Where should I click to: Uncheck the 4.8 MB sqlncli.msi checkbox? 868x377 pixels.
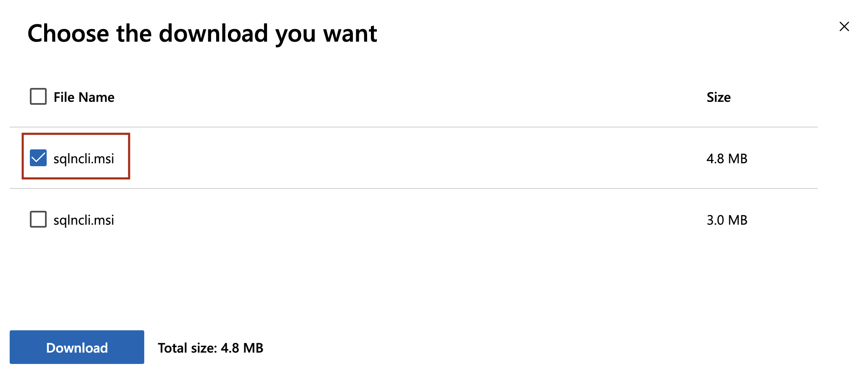click(x=38, y=158)
